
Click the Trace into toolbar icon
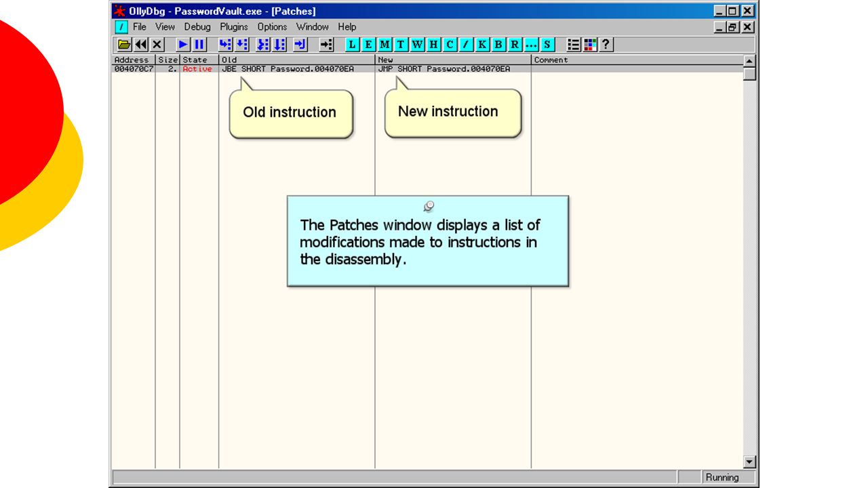[x=263, y=45]
